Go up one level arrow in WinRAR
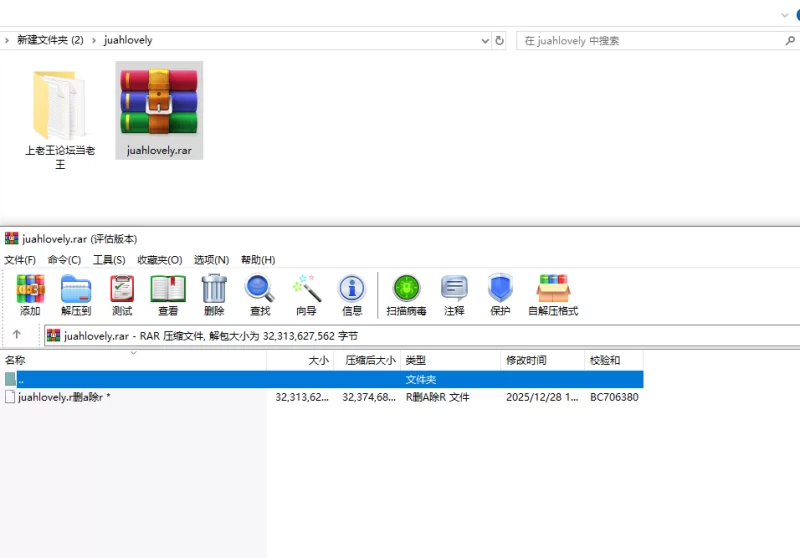Screen dimensions: 800x558 point(17,335)
